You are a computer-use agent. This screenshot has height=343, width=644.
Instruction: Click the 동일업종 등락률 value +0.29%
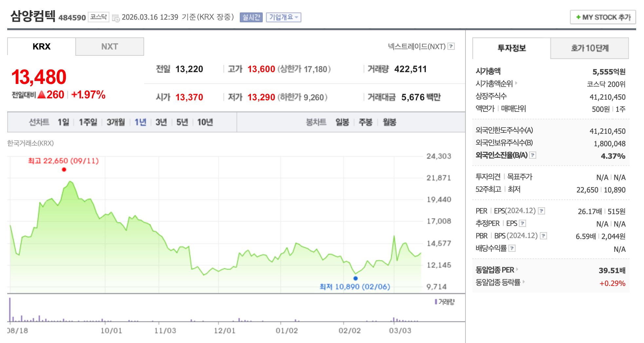tap(613, 283)
